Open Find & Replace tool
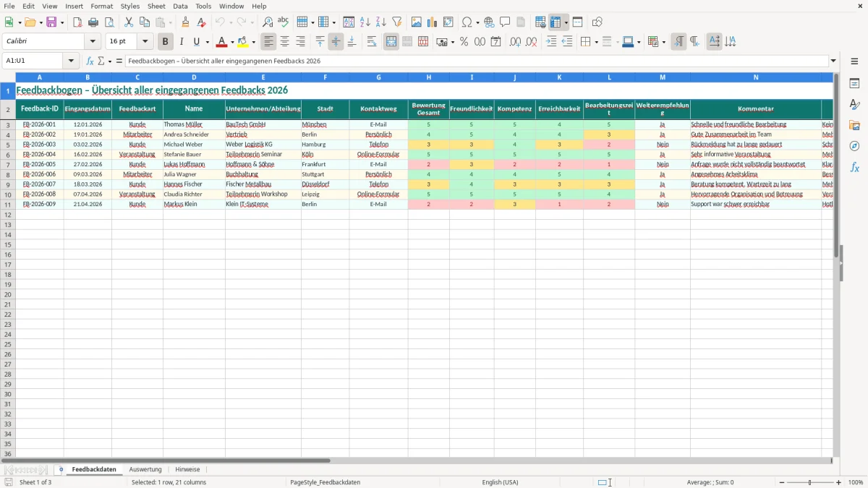Image resolution: width=868 pixels, height=488 pixels. coord(268,22)
